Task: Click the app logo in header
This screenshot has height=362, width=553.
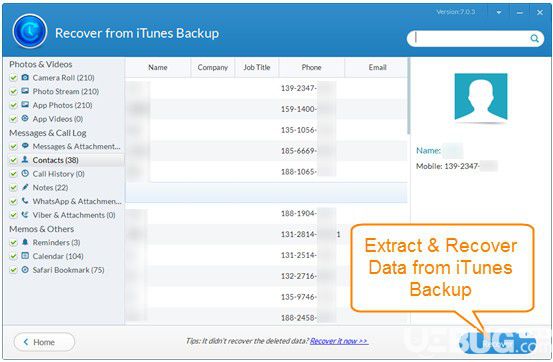Action: point(30,31)
